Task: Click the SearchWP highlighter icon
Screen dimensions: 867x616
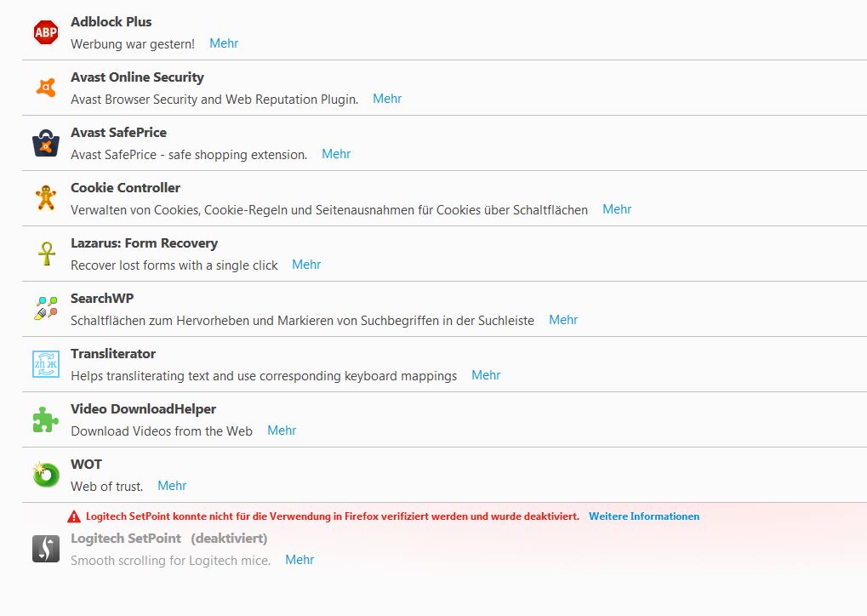Action: tap(47, 309)
